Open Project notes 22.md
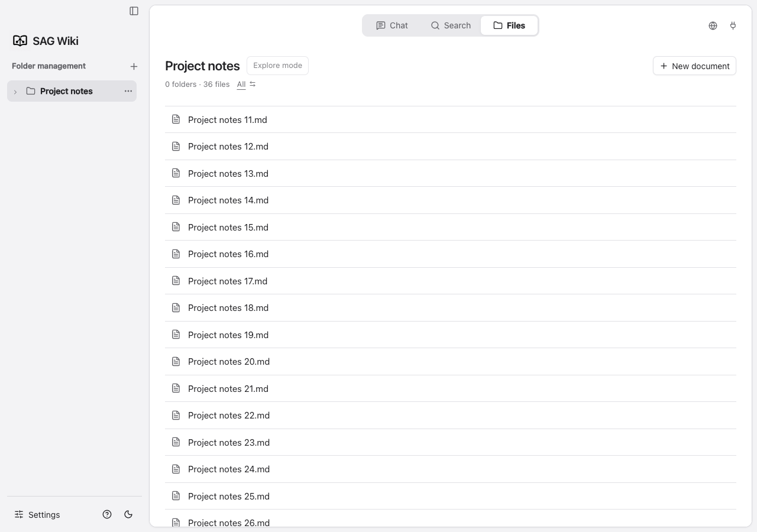 pyautogui.click(x=450, y=415)
